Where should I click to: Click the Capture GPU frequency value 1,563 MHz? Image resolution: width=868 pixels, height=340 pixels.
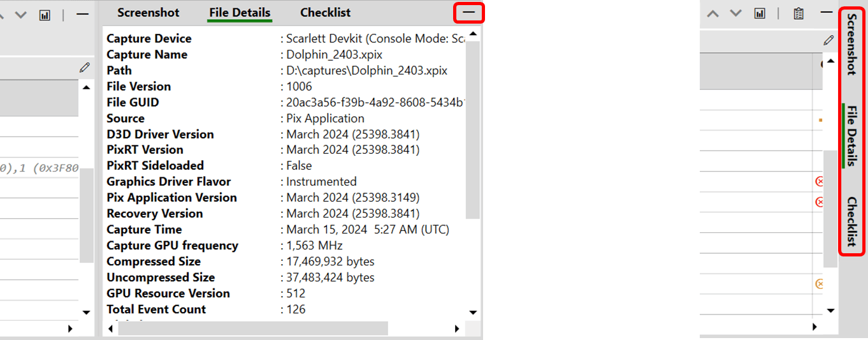pyautogui.click(x=314, y=246)
